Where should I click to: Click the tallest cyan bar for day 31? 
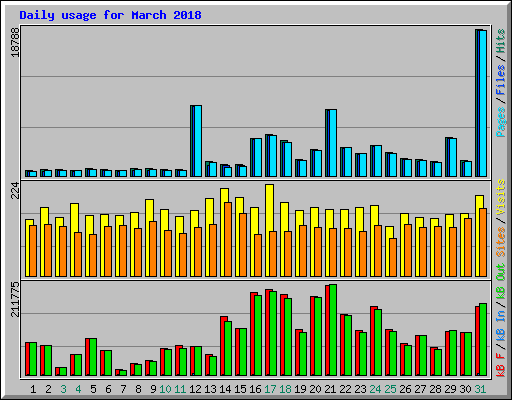pos(483,103)
